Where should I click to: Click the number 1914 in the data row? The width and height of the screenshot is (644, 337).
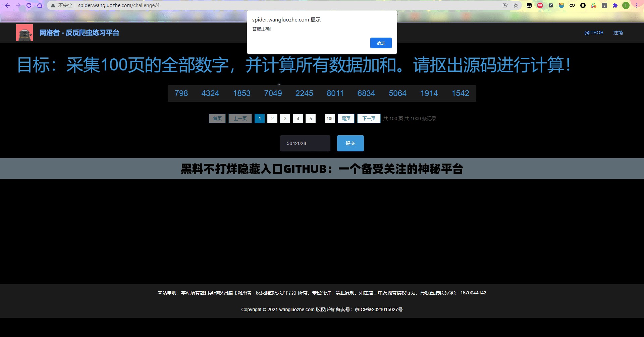coord(429,93)
